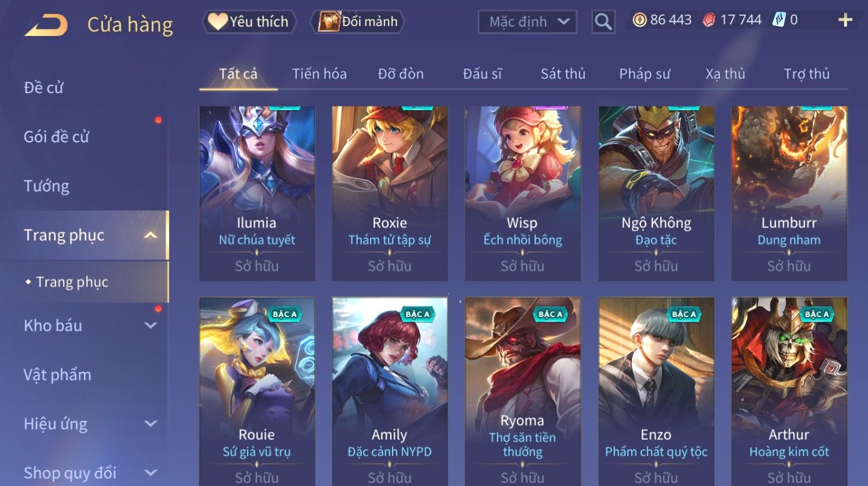Image resolution: width=868 pixels, height=486 pixels.
Task: Expand the Shop quy đổi section
Action: point(150,473)
